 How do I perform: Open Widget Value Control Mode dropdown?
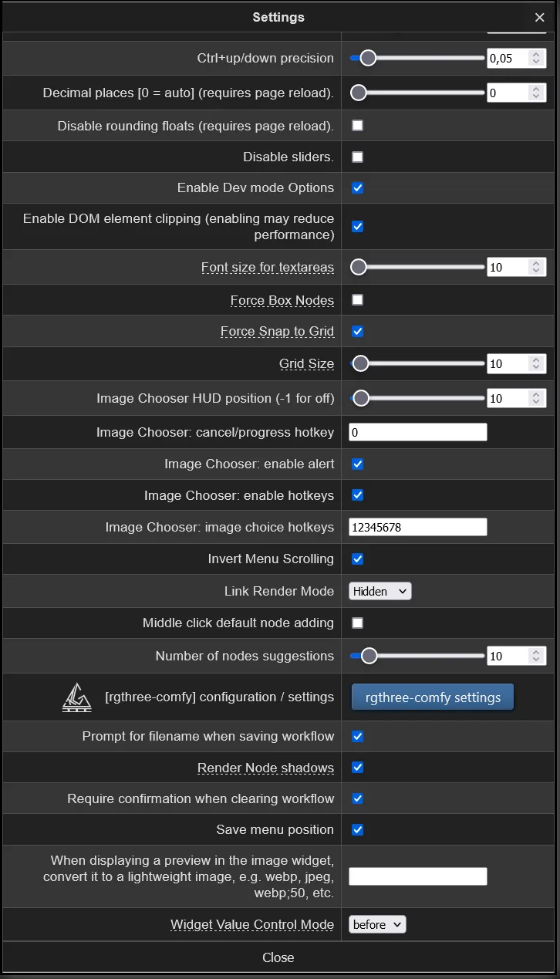coord(377,924)
